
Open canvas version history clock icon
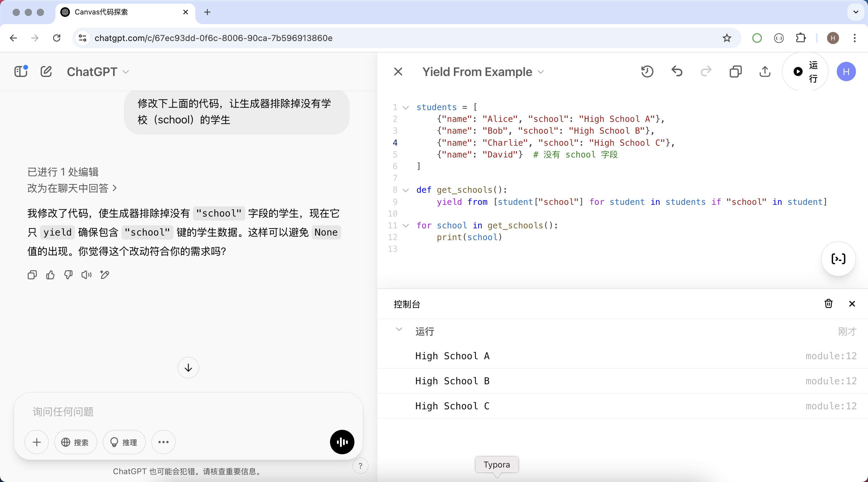click(647, 71)
